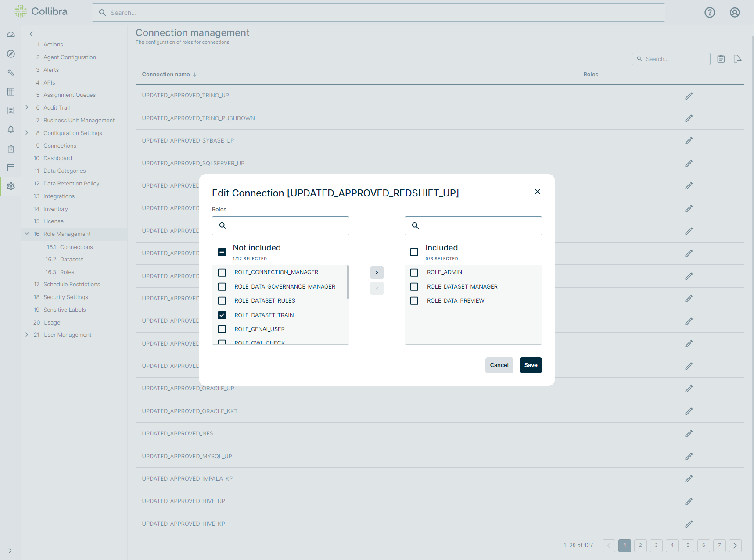This screenshot has height=560, width=754.
Task: Check ROLE_DATA_PREVIEW in Included list
Action: pyautogui.click(x=414, y=301)
